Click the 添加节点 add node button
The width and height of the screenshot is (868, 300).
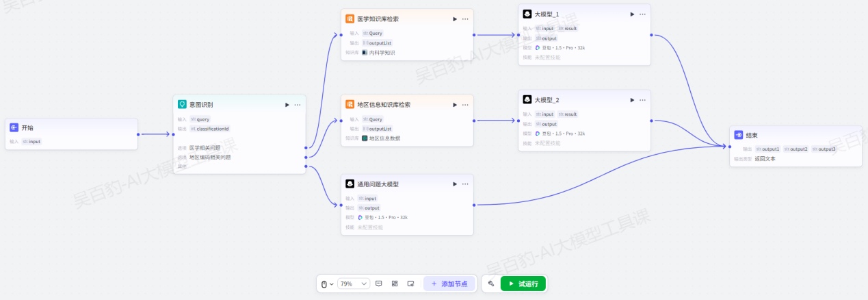pos(449,284)
